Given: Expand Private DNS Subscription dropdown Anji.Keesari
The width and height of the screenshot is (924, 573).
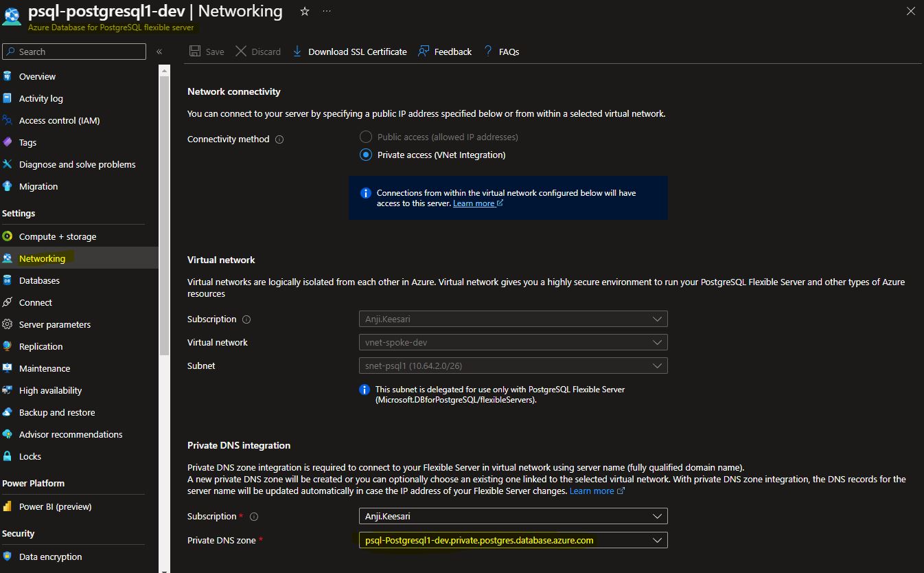Looking at the screenshot, I should (x=513, y=516).
